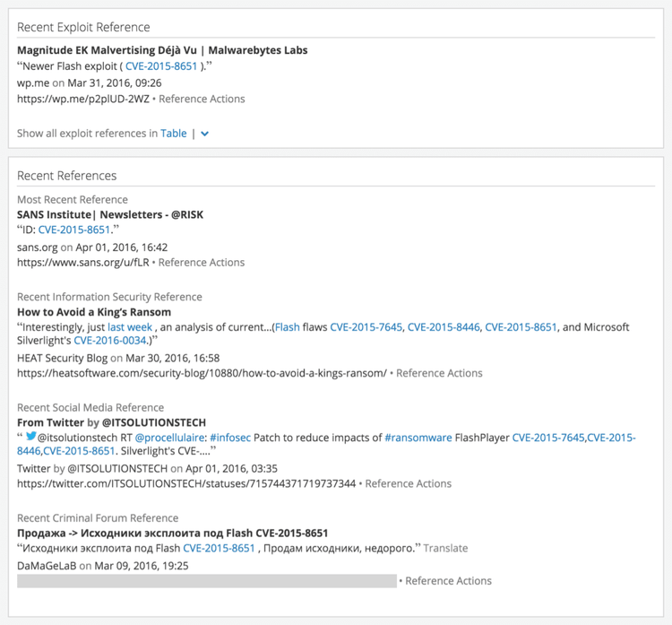Open Reference Actions for DaMaGeLaB reference
This screenshot has width=672, height=625.
click(x=448, y=581)
